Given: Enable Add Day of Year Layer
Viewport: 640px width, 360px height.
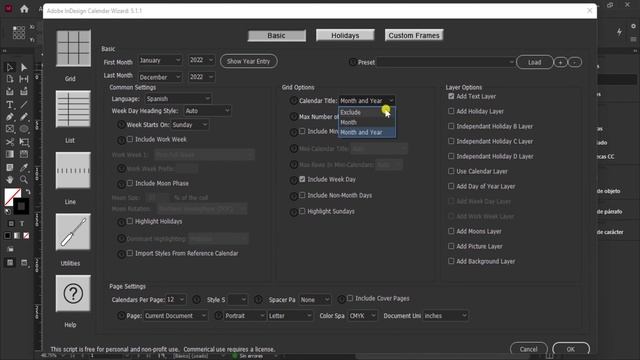Looking at the screenshot, I should click(x=451, y=186).
